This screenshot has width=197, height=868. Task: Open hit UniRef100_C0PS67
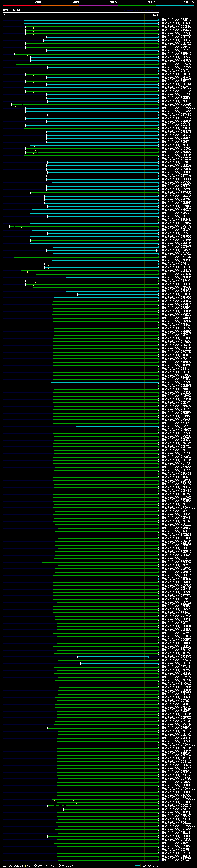click(x=177, y=57)
